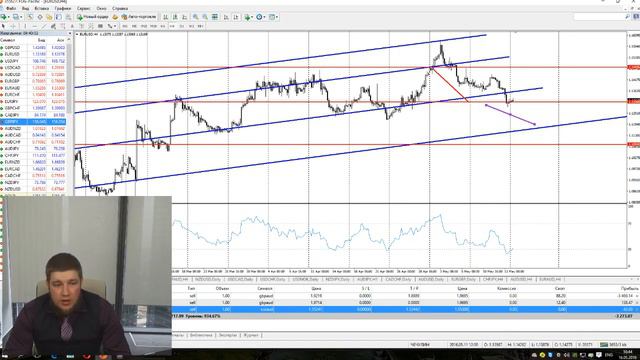Viewport: 640px width, 360px height.
Task: Open the Графики menu
Action: [63, 8]
